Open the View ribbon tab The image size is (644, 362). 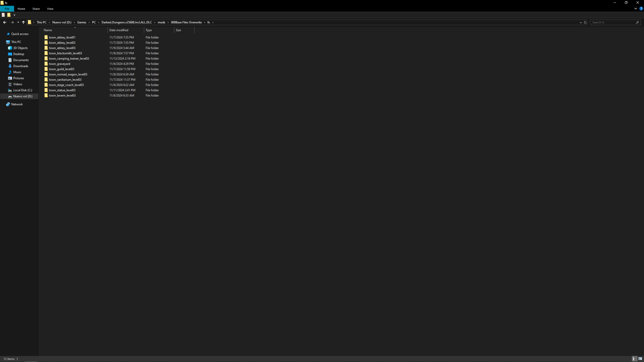(x=50, y=9)
